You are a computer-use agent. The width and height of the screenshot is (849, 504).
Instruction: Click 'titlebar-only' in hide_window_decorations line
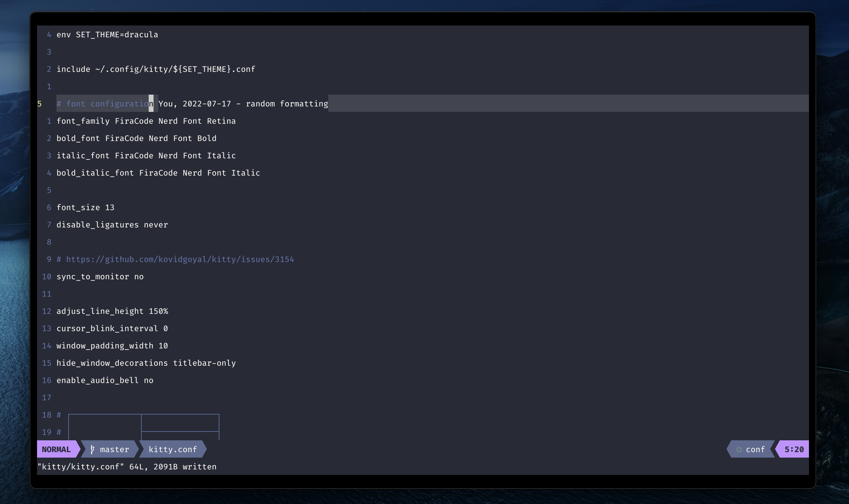click(x=204, y=363)
